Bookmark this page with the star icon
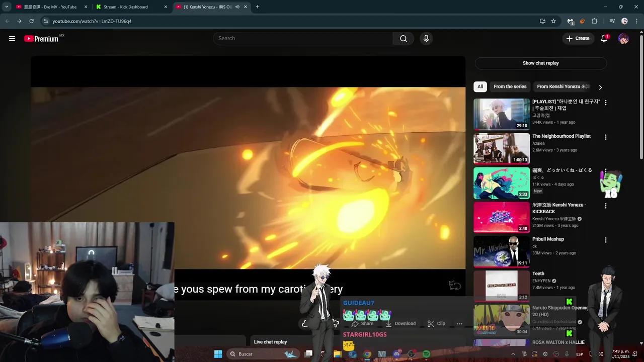Screen dimensions: 644x362 coord(553,21)
